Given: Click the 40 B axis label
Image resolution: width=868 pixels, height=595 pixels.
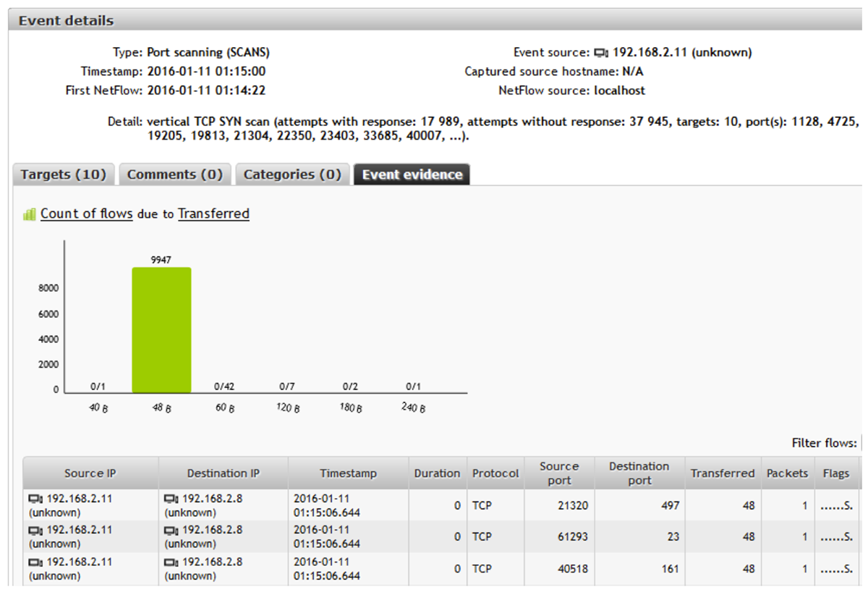Looking at the screenshot, I should 97,408.
